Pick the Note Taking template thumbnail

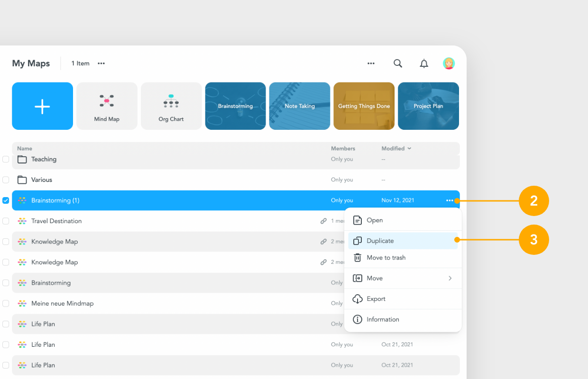click(x=300, y=106)
